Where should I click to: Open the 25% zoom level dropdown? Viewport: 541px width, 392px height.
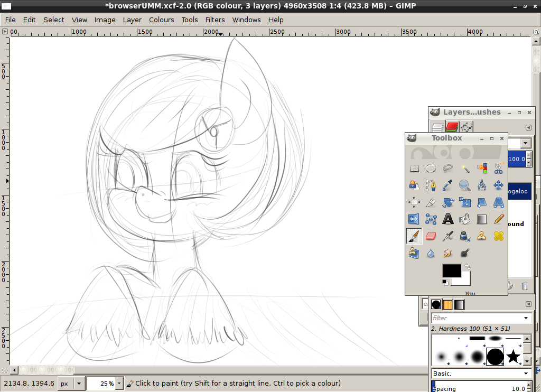(119, 384)
